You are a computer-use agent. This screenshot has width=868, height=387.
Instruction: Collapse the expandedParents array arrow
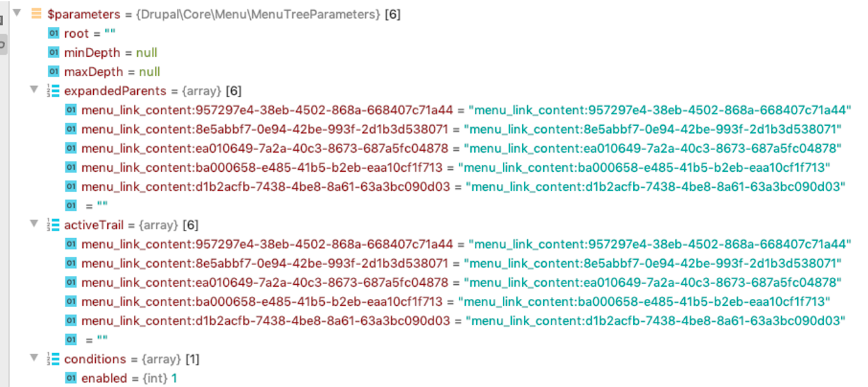click(34, 90)
